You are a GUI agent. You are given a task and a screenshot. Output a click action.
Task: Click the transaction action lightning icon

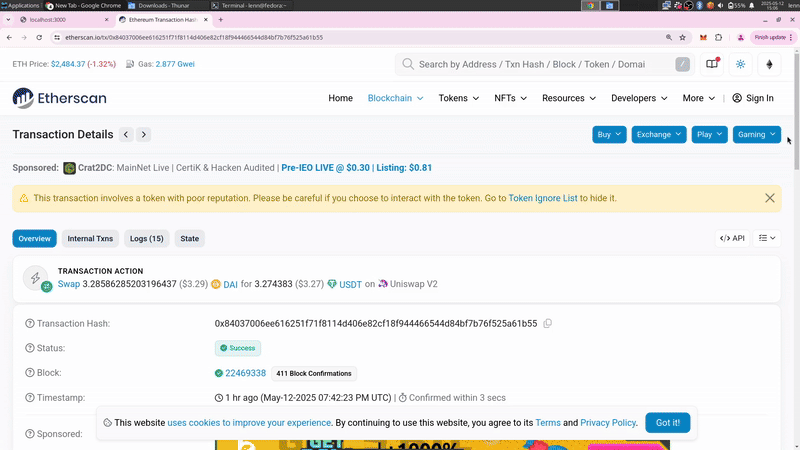tap(36, 278)
